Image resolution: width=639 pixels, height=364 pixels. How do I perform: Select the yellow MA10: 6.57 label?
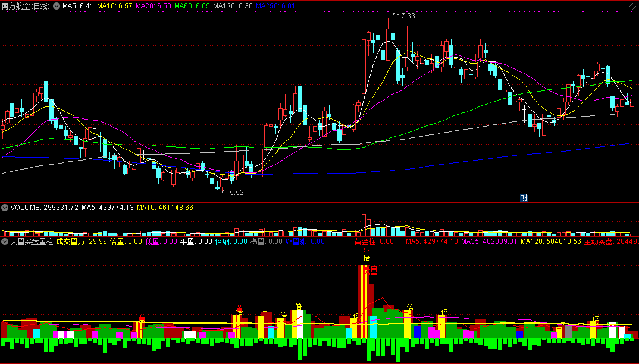coord(114,6)
